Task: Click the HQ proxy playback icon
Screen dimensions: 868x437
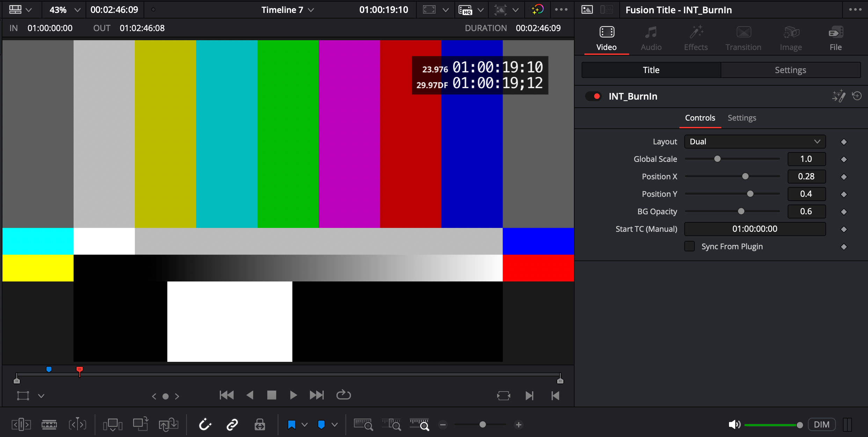Action: 465,10
